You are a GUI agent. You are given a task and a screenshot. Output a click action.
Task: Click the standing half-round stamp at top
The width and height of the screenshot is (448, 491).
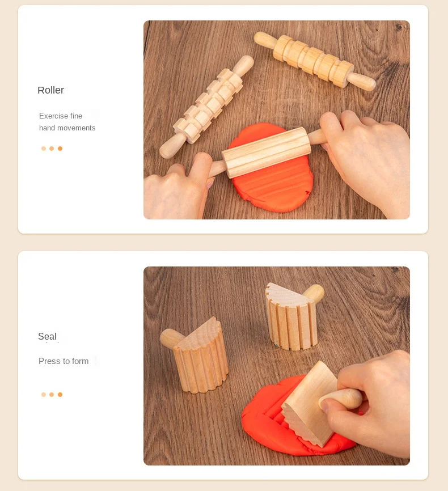coord(293,316)
